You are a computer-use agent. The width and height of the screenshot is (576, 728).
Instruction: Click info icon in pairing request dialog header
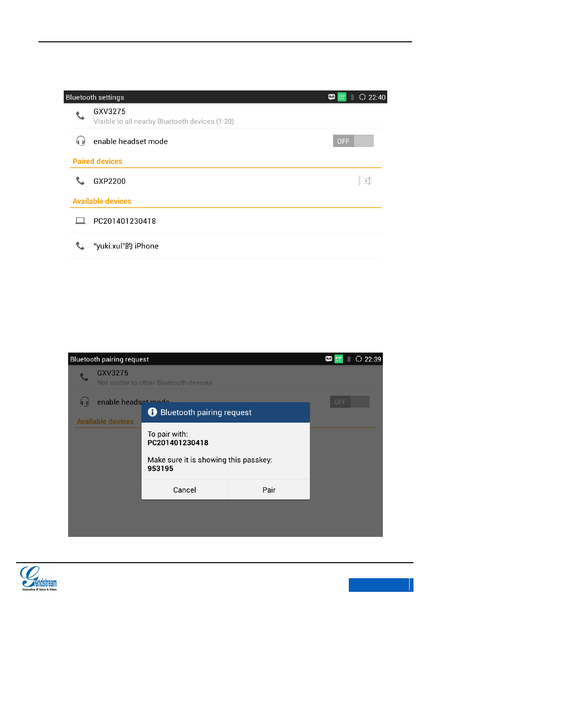(x=152, y=412)
